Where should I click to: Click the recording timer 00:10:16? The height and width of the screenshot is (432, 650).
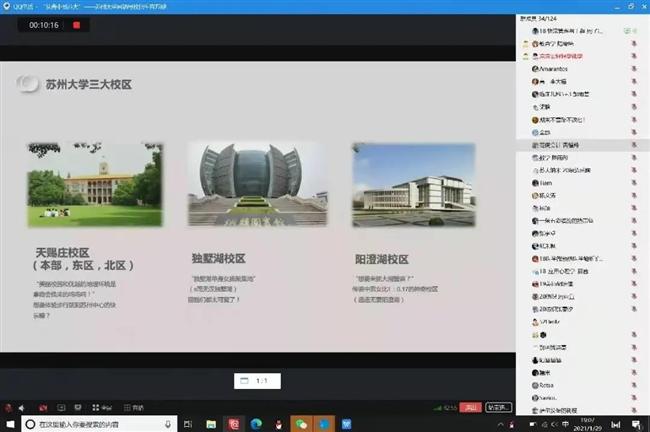click(42, 25)
